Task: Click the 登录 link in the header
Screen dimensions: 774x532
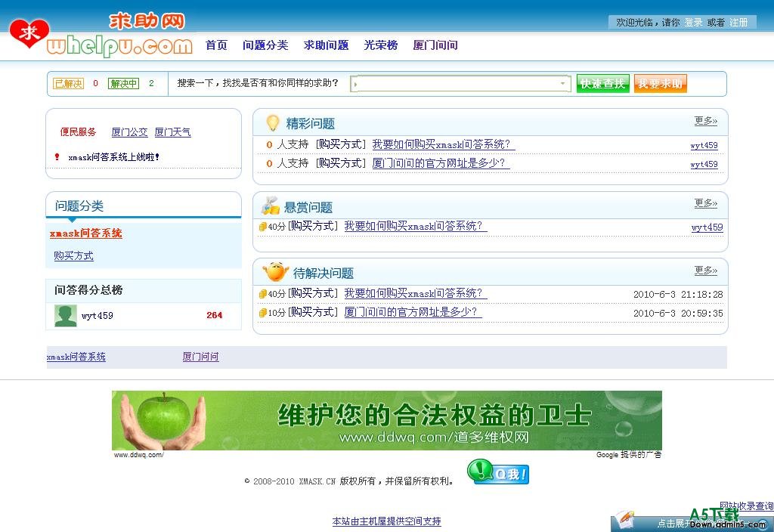Action: (693, 23)
